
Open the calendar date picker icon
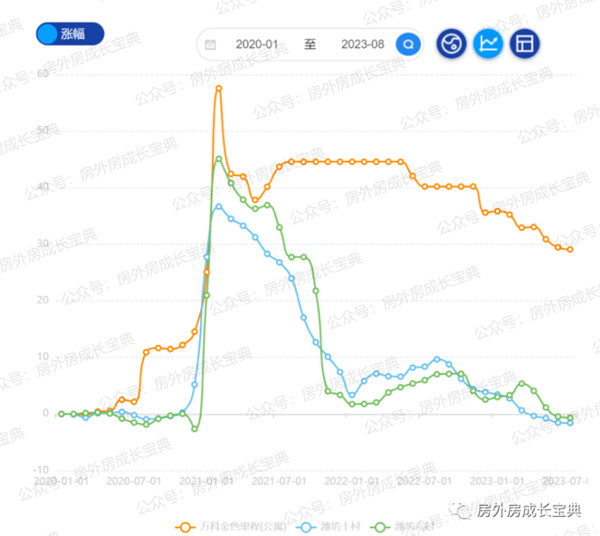pos(210,44)
